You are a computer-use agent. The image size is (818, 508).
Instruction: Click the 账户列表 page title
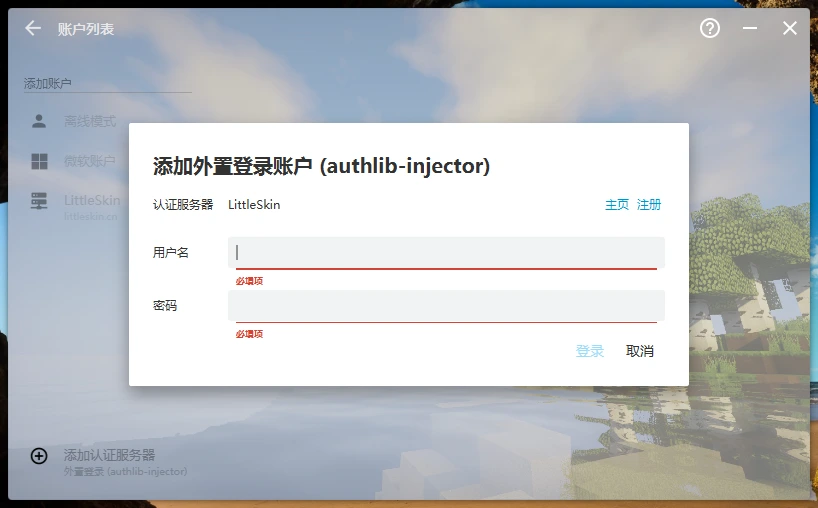[x=86, y=29]
